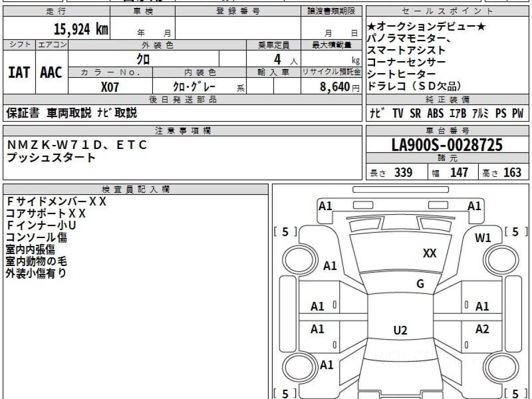Click the A2 mark on the rear door

[x=482, y=329]
